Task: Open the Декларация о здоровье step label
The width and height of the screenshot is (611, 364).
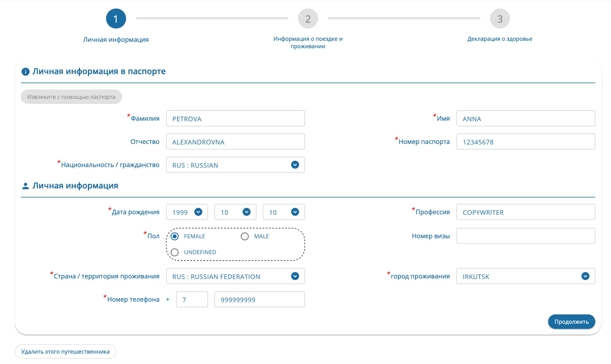Action: click(500, 39)
